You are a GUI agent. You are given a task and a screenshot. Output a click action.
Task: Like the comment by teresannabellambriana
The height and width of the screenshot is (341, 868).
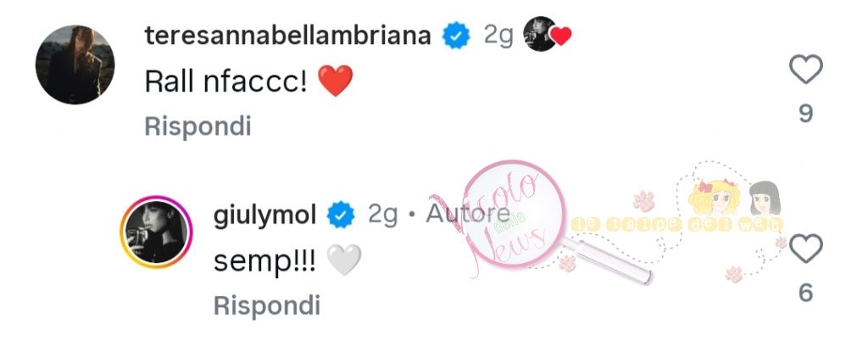pyautogui.click(x=805, y=70)
